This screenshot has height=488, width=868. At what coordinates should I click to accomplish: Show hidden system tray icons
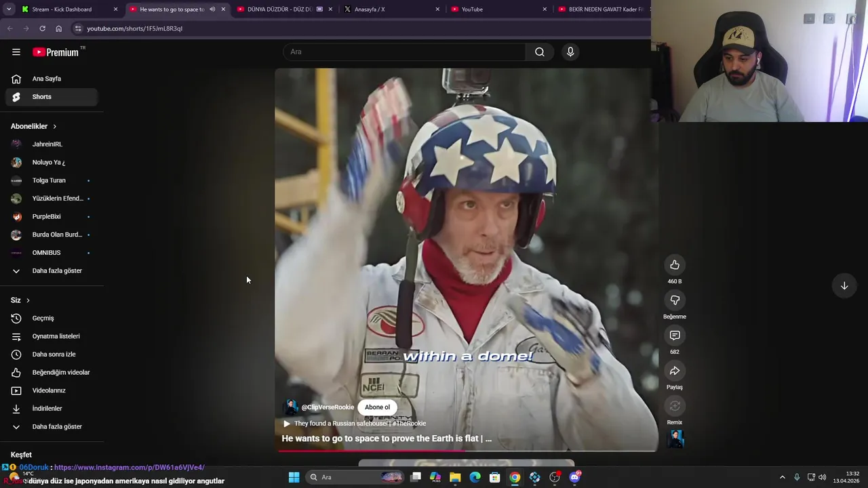[x=782, y=477]
